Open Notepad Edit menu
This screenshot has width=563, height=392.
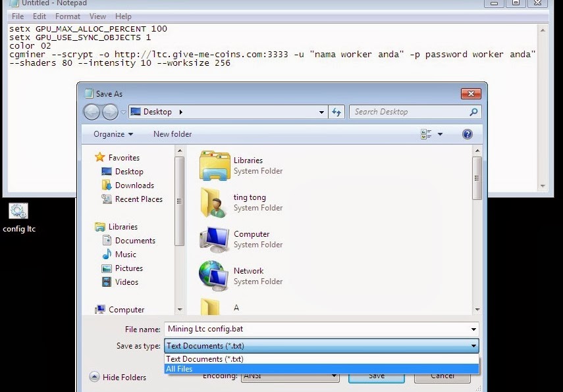tap(39, 16)
